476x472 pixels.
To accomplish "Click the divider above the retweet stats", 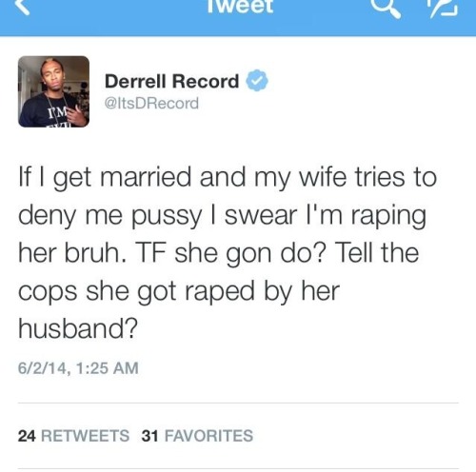I will coord(238,403).
